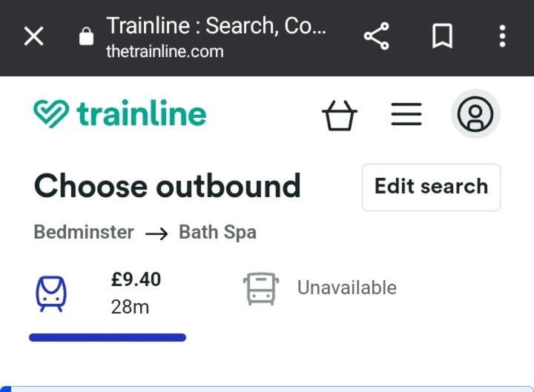This screenshot has height=392, width=534.
Task: Tap the Unavailable coach option
Action: tap(346, 288)
